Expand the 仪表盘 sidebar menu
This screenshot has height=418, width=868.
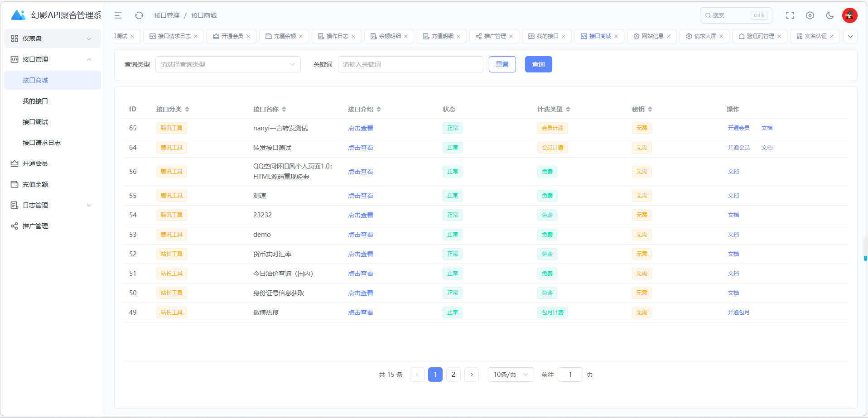tap(53, 38)
